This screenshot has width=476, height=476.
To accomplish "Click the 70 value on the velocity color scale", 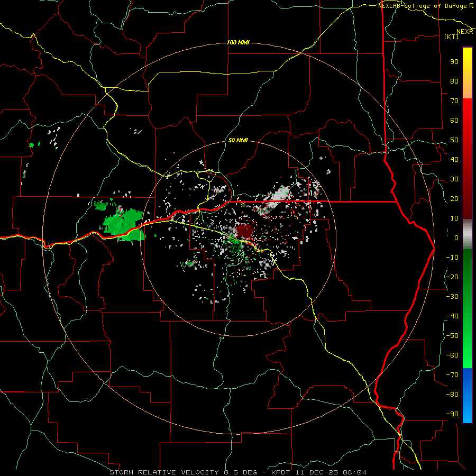I will [x=454, y=101].
